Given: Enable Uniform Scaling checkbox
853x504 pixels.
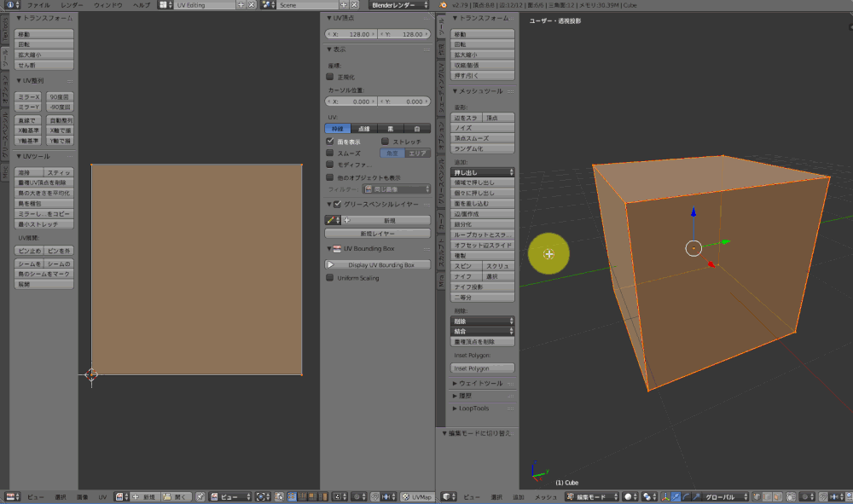Looking at the screenshot, I should 330,278.
